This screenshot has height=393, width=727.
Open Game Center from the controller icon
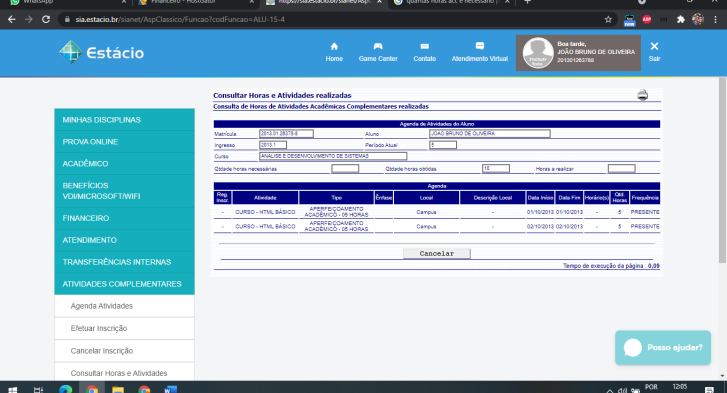point(378,46)
